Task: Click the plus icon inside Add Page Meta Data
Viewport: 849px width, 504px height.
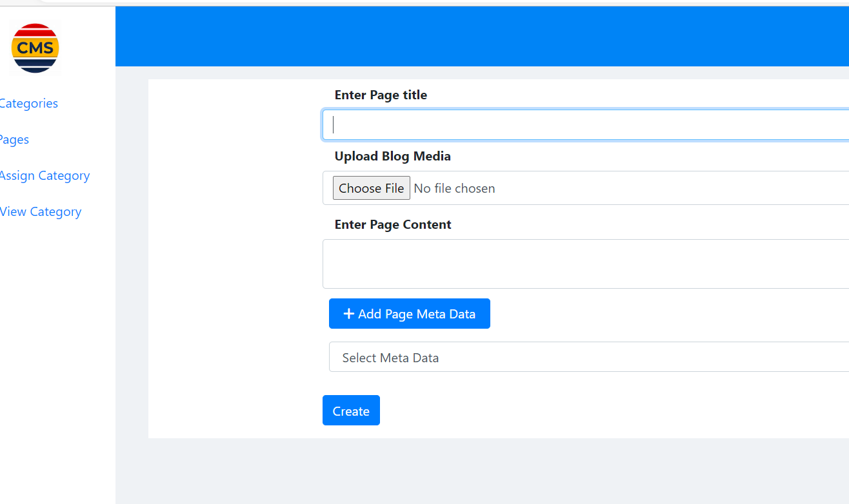Action: 348,314
